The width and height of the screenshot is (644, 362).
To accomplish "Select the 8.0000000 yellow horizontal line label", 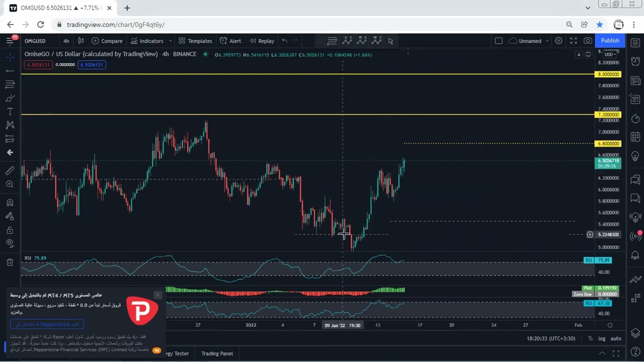I will pos(608,74).
